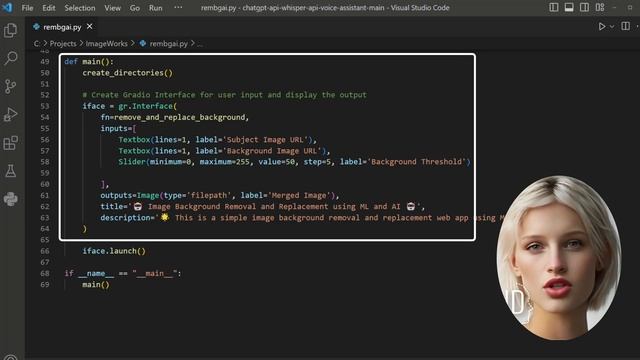640x360 pixels.
Task: Toggle the bottom panel layout
Action: [569, 7]
